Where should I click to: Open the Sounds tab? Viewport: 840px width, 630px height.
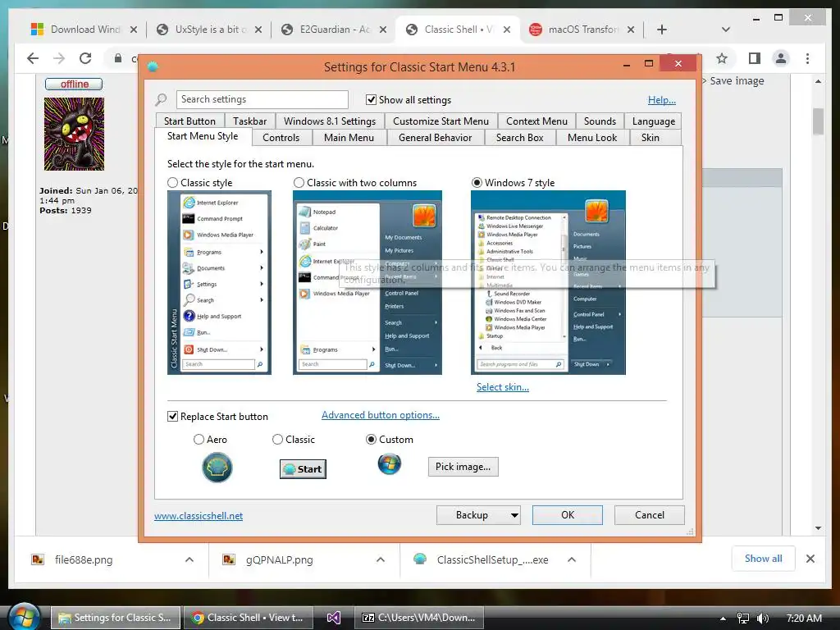pos(600,121)
